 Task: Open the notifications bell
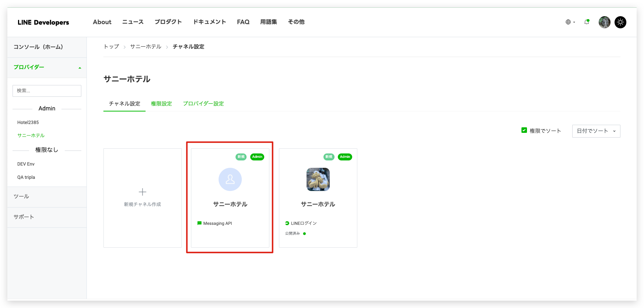click(587, 22)
